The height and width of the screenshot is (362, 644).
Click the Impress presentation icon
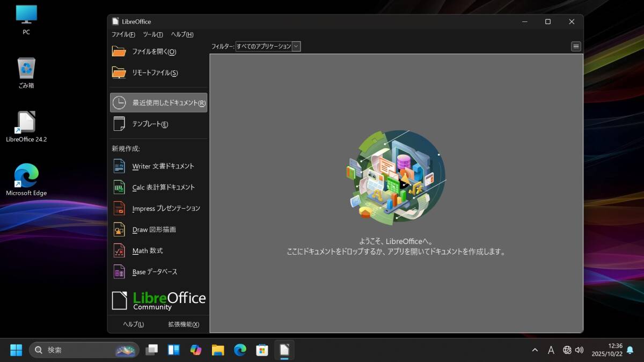(x=119, y=209)
